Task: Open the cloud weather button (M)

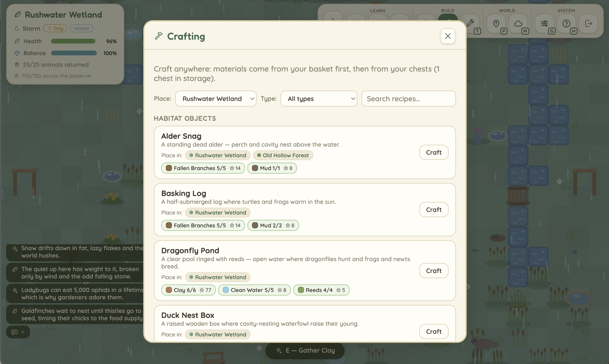Action: 518,24
